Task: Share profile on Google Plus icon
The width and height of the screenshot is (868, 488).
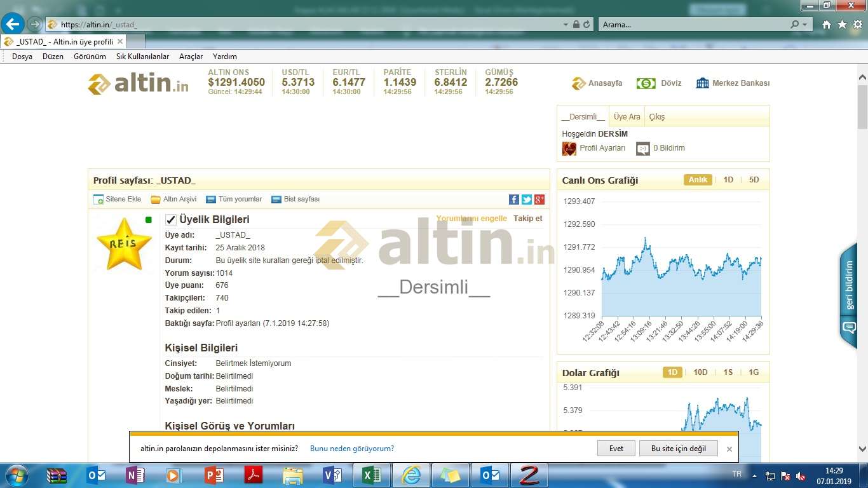Action: coord(539,200)
